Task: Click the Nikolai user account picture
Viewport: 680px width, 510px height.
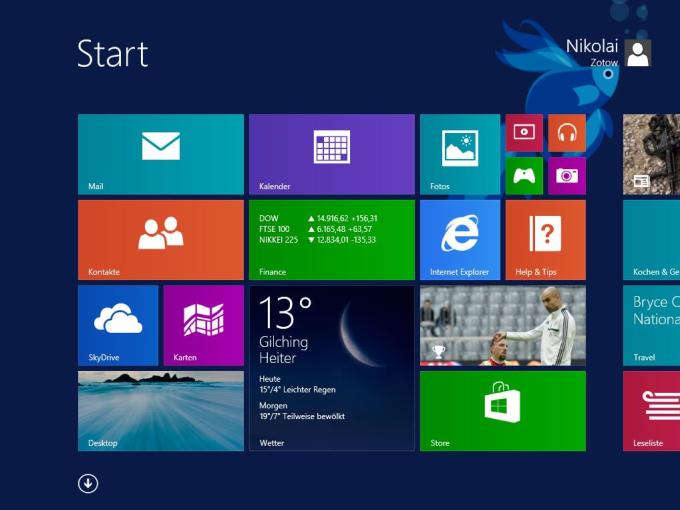Action: click(x=638, y=53)
